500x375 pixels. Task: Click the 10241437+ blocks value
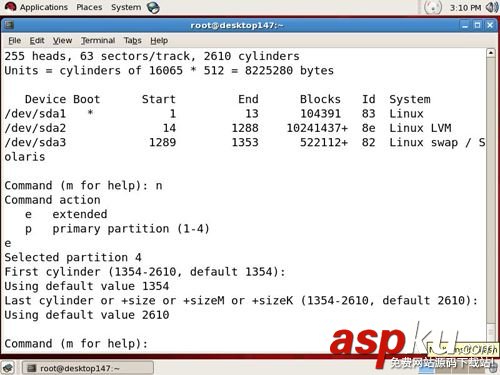click(317, 128)
